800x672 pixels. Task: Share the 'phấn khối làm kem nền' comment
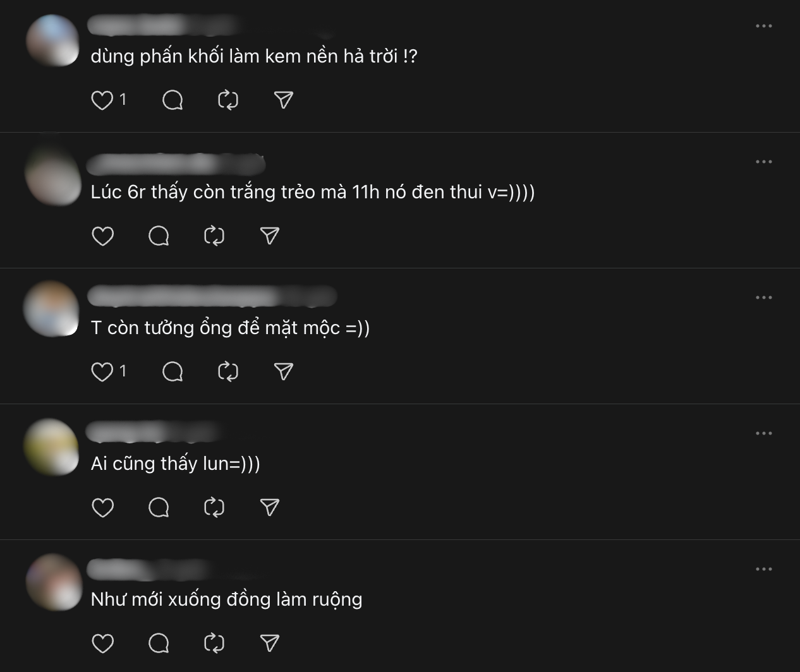[284, 100]
